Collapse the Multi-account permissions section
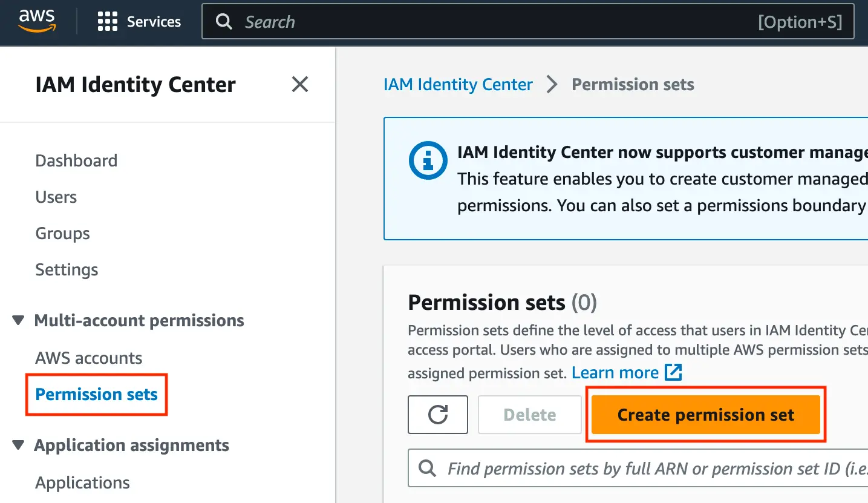The width and height of the screenshot is (868, 503). click(x=19, y=320)
